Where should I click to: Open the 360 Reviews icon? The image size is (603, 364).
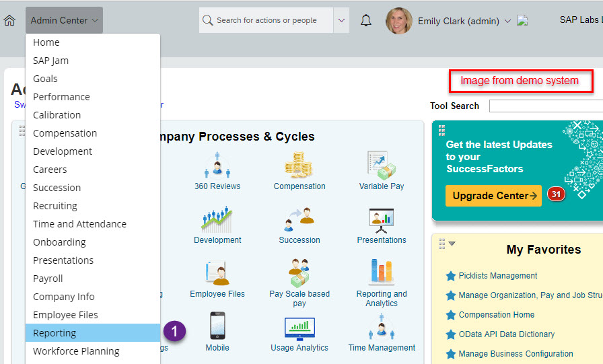click(x=217, y=166)
